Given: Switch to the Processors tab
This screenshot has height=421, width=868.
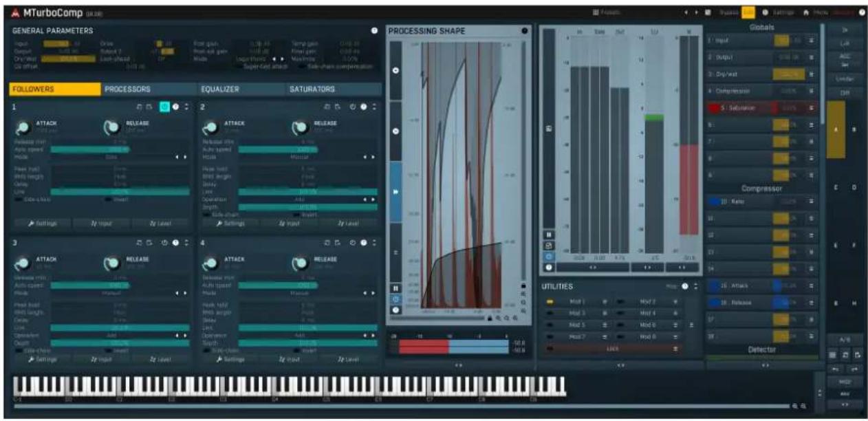Looking at the screenshot, I should [148, 89].
